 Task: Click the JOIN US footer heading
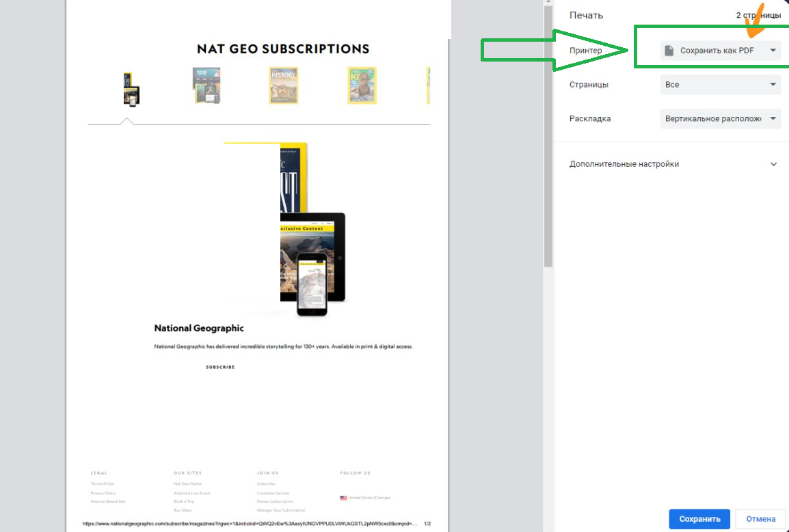click(268, 473)
